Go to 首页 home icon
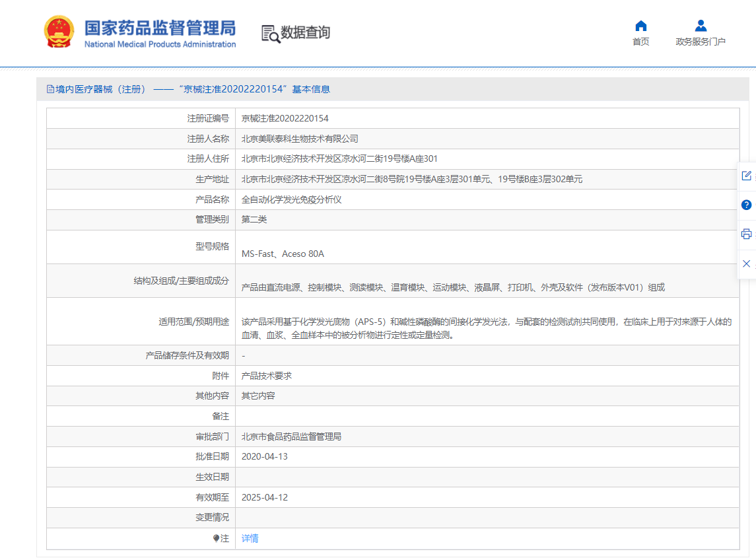756x560 pixels. coord(640,26)
